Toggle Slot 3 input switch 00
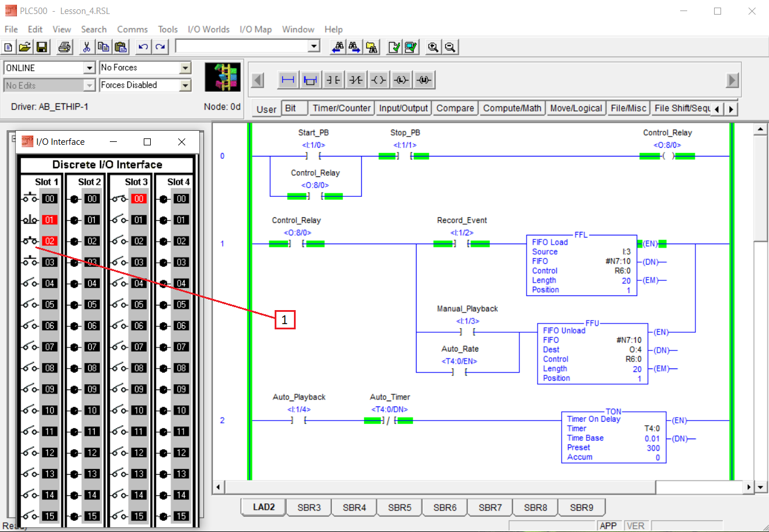 click(x=120, y=199)
